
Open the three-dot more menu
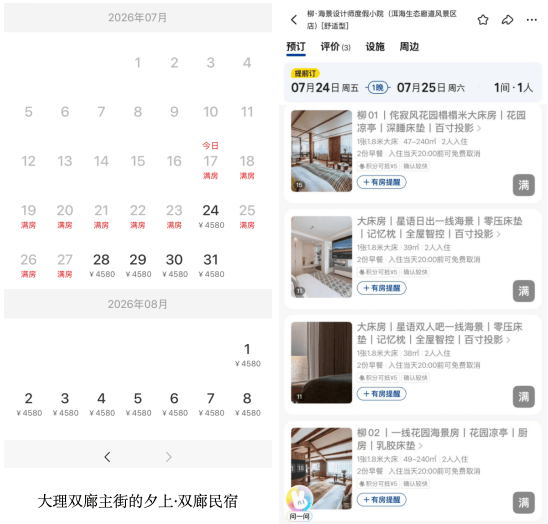532,20
